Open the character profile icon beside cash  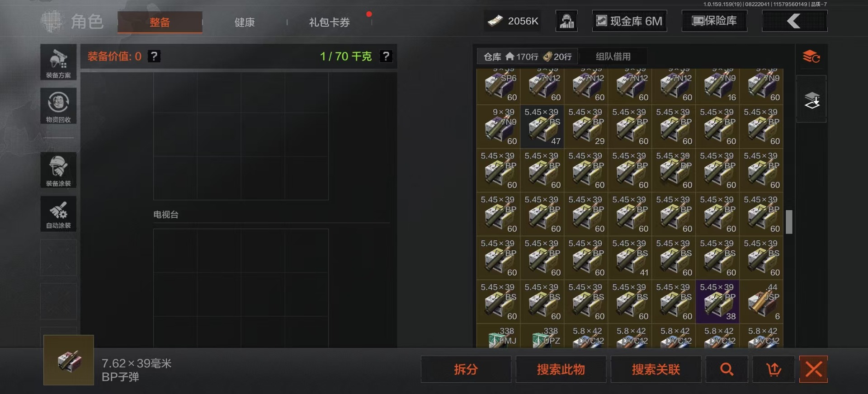click(x=566, y=21)
